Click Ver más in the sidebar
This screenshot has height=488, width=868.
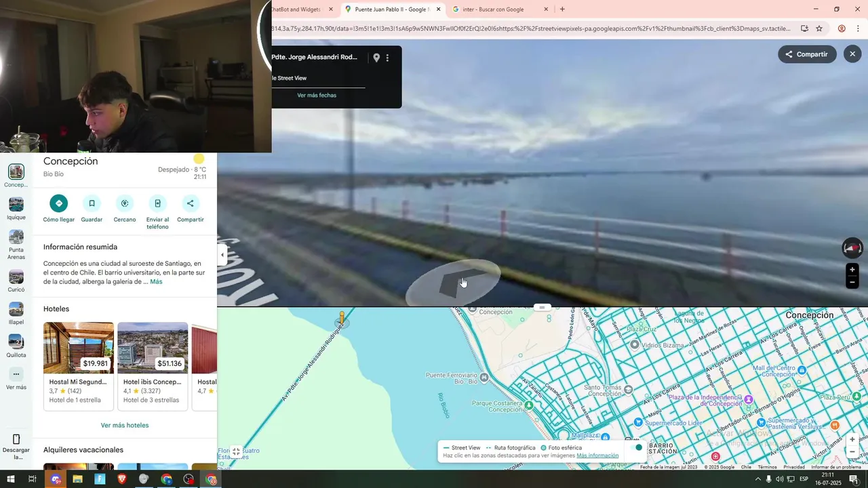pyautogui.click(x=16, y=374)
